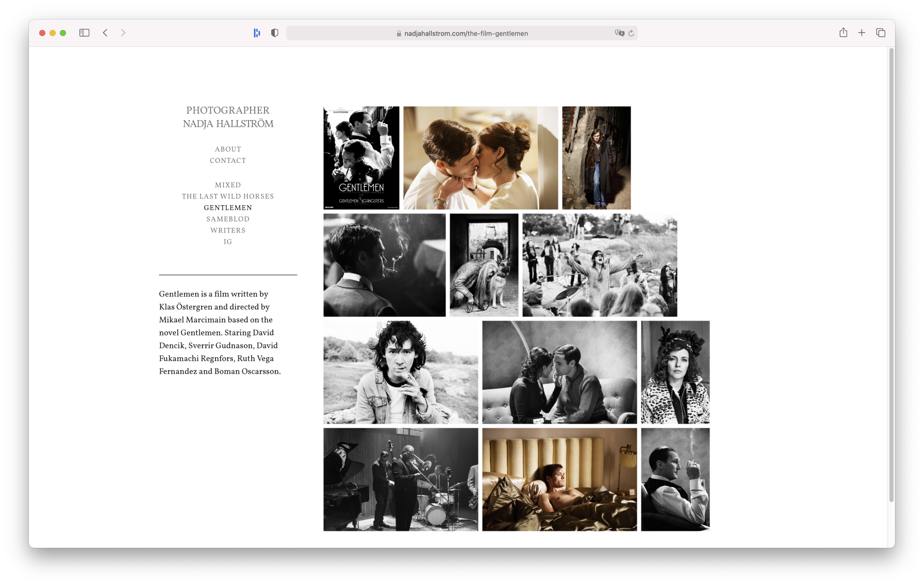Open the woman in dark alley photo
924x586 pixels.
[x=597, y=158]
